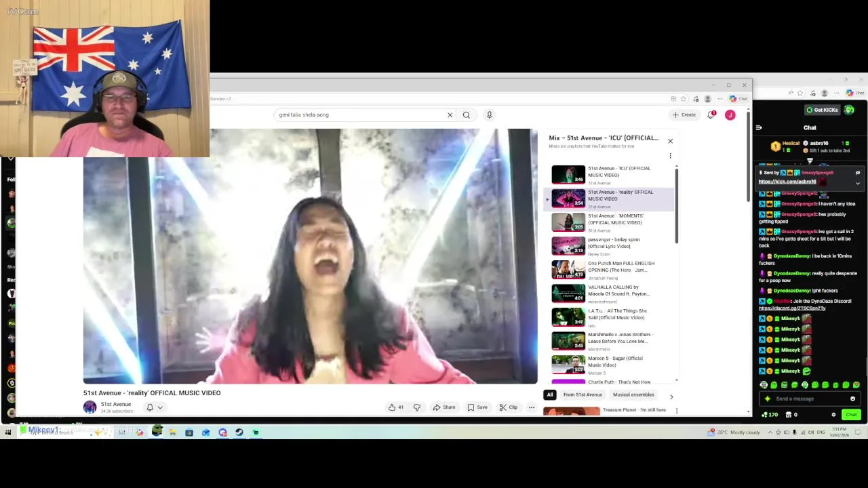Type in Kick 'Send a message' field
868x488 pixels.
(x=809, y=399)
